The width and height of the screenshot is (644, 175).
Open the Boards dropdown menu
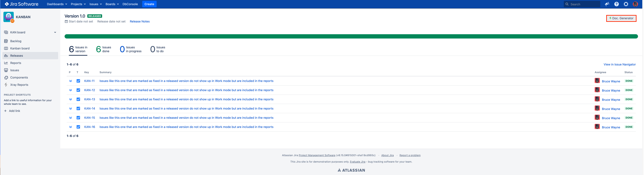click(x=112, y=4)
